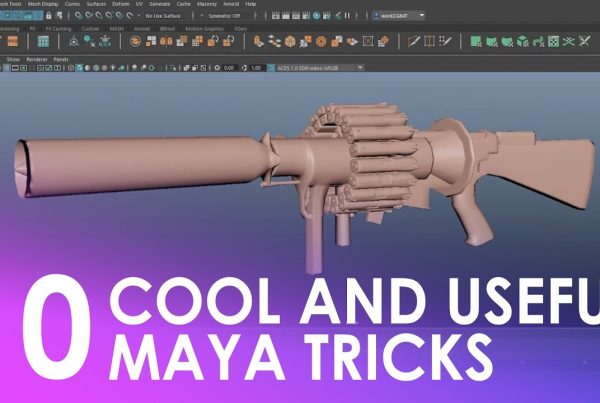Toggle X-ray display in panel toolbar
Screen dimensions: 600x403
pyautogui.click(x=186, y=68)
